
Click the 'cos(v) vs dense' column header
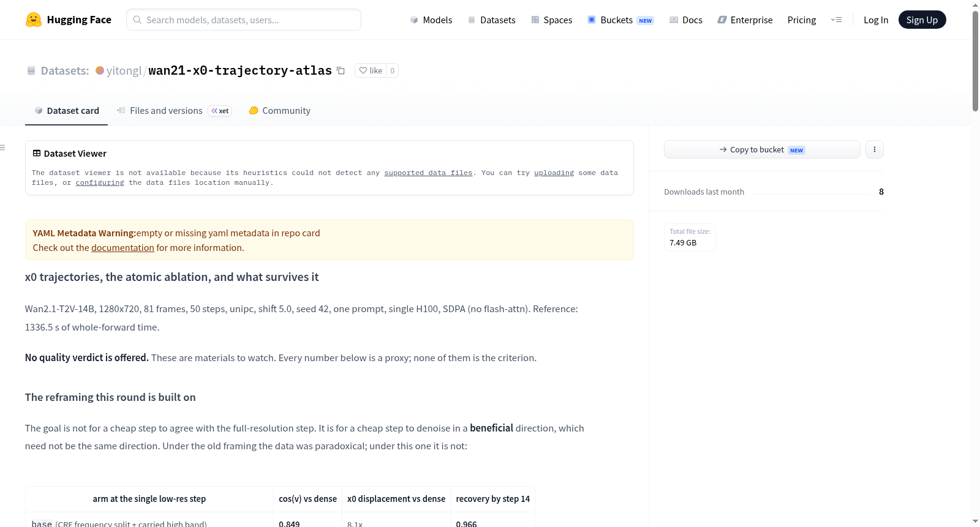[307, 499]
